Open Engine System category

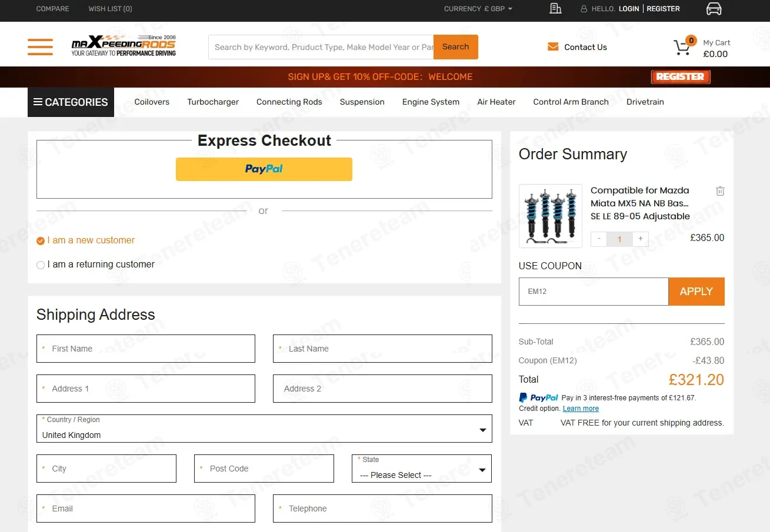tap(431, 102)
